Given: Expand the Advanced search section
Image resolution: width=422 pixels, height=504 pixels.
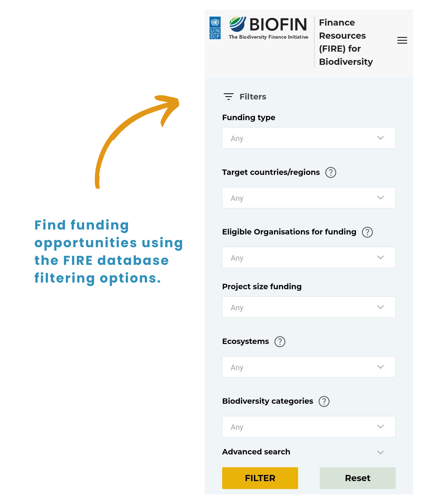Looking at the screenshot, I should point(380,452).
